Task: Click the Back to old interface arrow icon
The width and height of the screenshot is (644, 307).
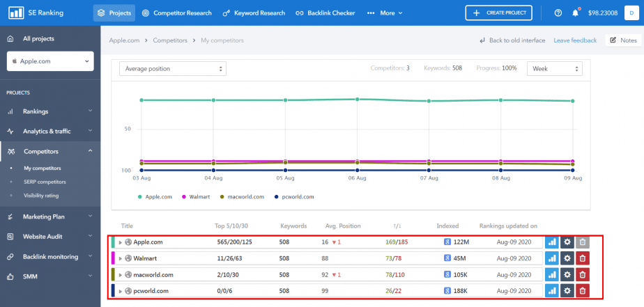Action: tap(482, 40)
